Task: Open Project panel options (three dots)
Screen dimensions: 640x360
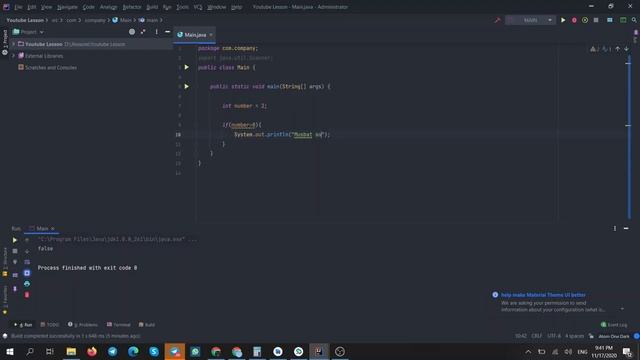Action: [x=156, y=31]
